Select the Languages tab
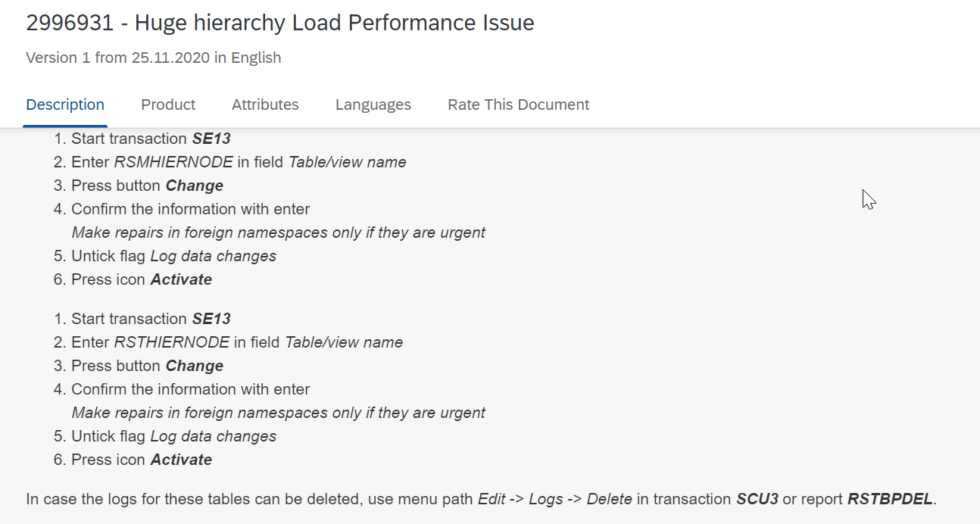This screenshot has height=524, width=980. coord(373,104)
